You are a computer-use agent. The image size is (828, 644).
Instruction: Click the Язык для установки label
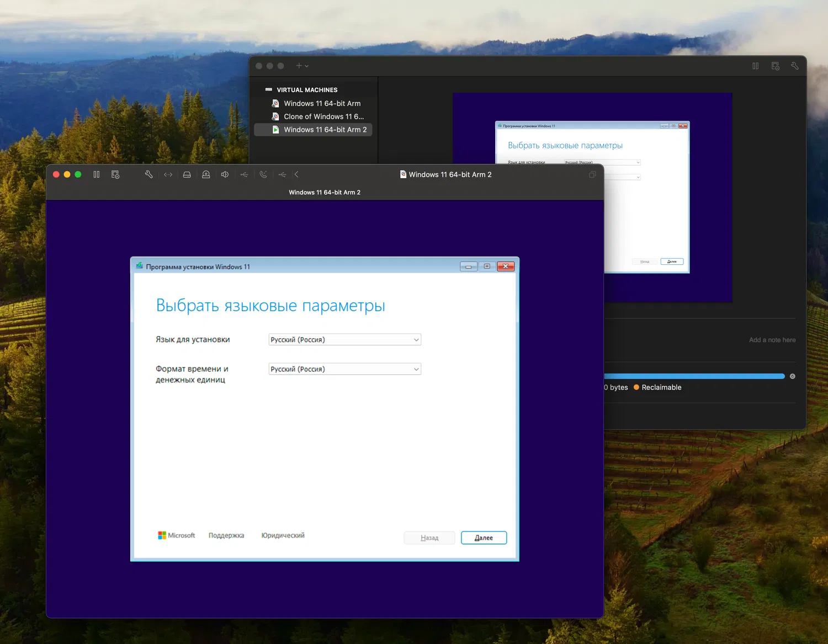click(x=193, y=339)
